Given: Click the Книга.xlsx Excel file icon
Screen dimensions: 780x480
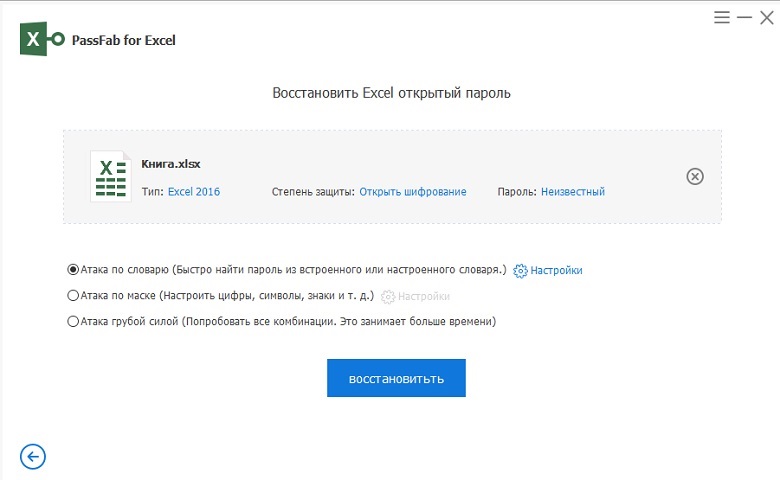Looking at the screenshot, I should pos(110,176).
